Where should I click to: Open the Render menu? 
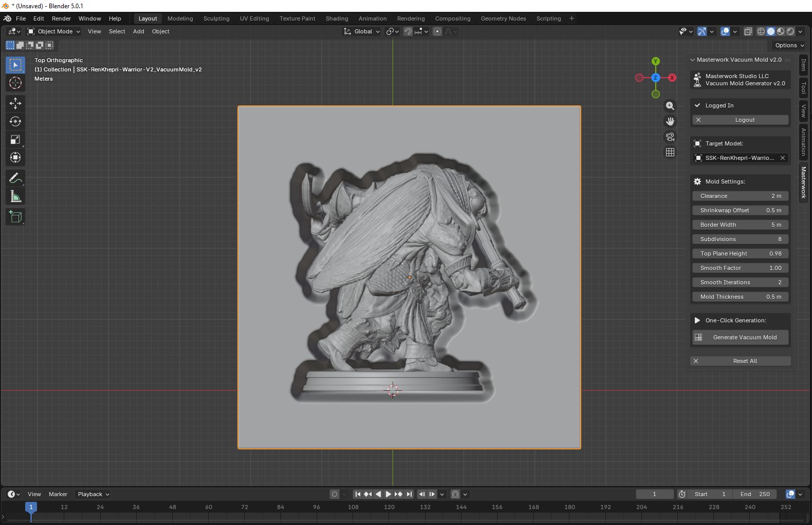(x=61, y=19)
